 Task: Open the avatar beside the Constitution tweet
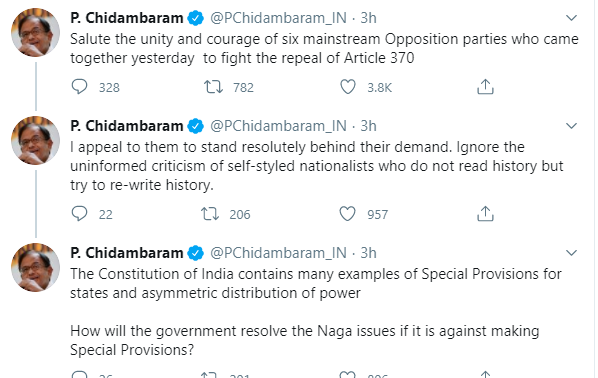click(35, 267)
